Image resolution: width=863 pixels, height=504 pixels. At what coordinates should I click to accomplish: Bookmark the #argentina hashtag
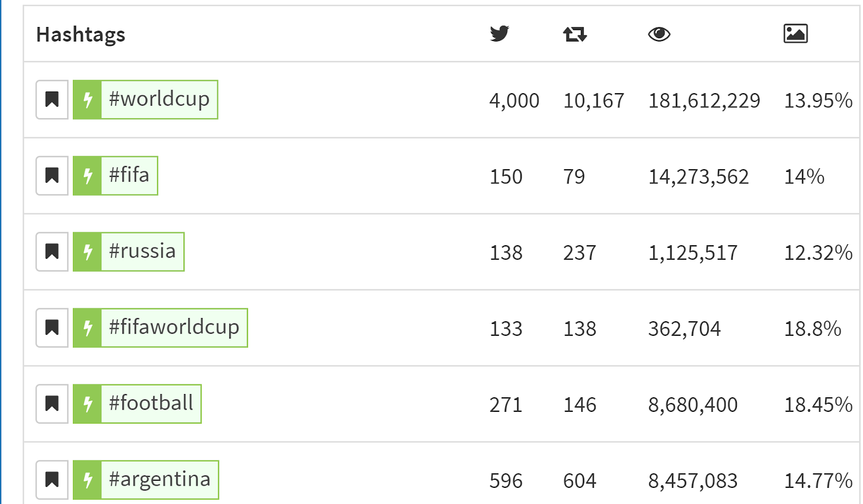tap(52, 480)
